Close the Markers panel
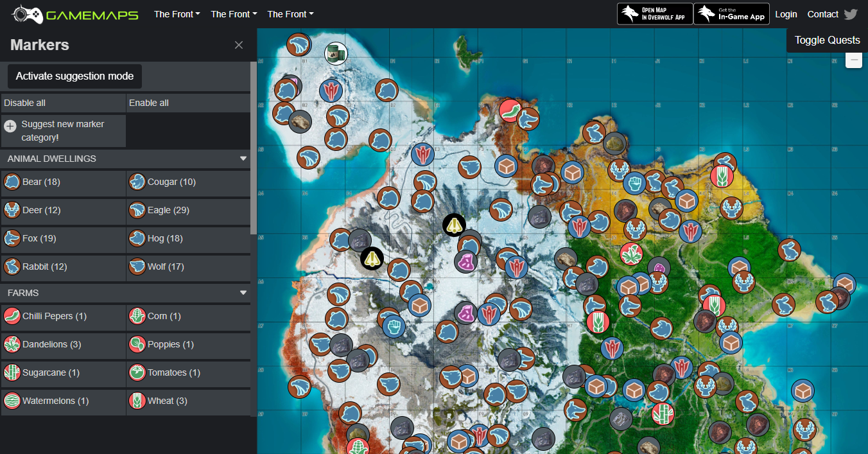The image size is (868, 454). pos(239,45)
